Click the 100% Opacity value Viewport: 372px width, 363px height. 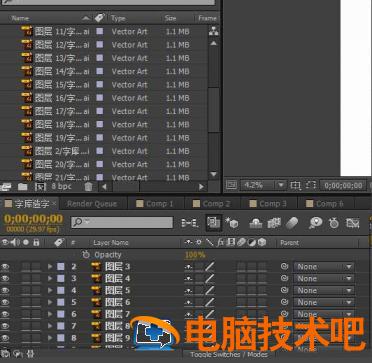[195, 255]
